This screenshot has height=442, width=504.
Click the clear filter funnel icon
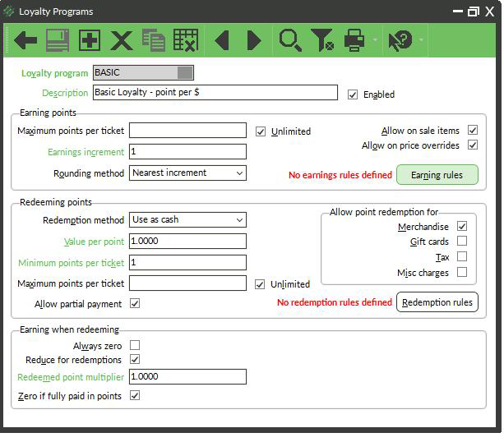pyautogui.click(x=322, y=40)
